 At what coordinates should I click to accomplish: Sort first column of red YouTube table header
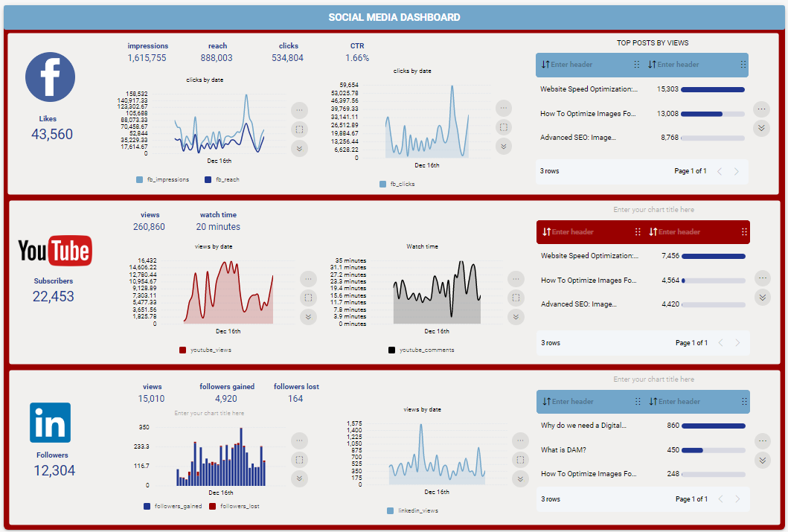point(546,231)
